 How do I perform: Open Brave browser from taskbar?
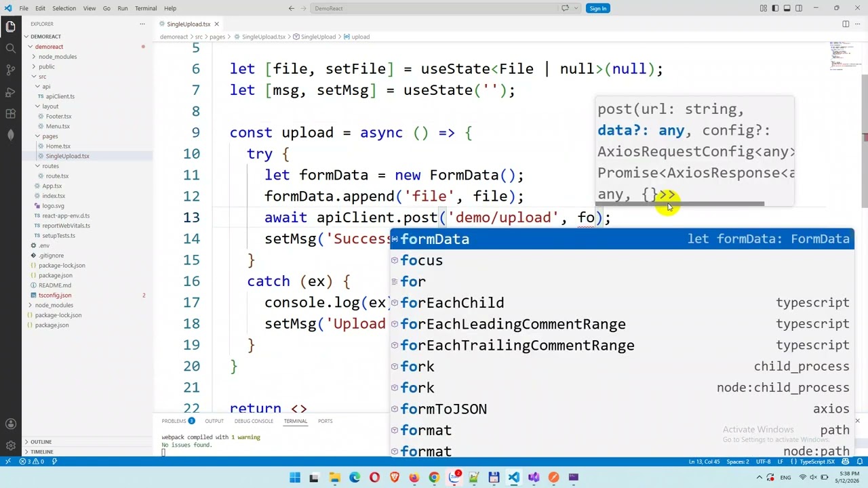point(394,478)
